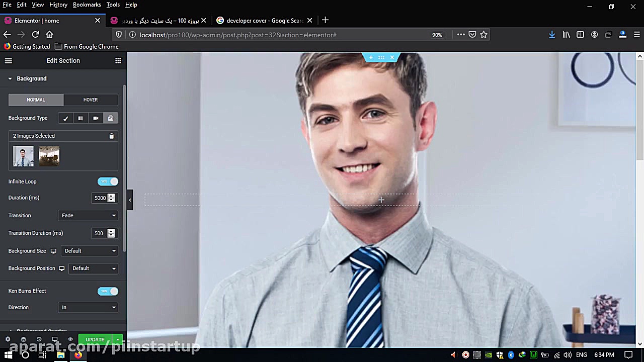644x362 pixels.
Task: Toggle the Ken Burns Effect switch
Action: point(108,291)
